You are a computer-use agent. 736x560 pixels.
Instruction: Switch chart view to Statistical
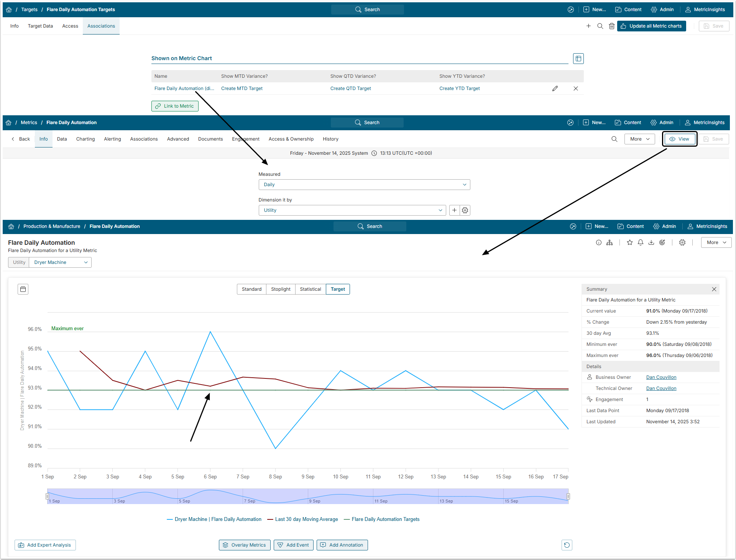(x=310, y=289)
